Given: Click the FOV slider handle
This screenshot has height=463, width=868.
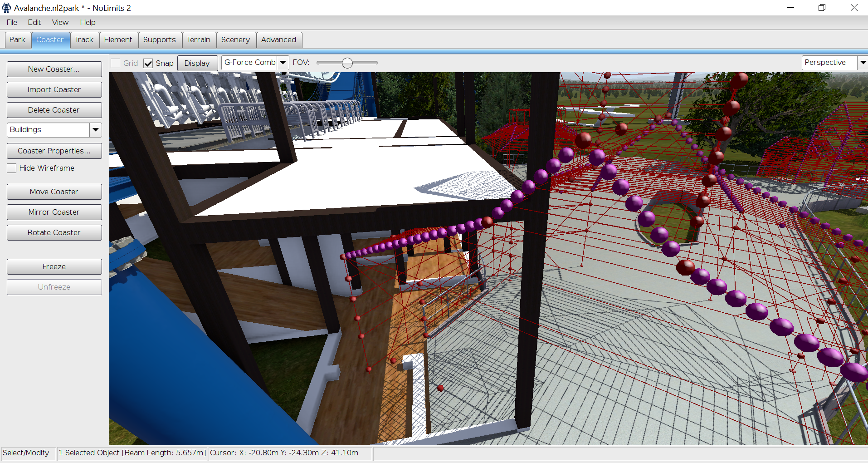Looking at the screenshot, I should coord(347,63).
